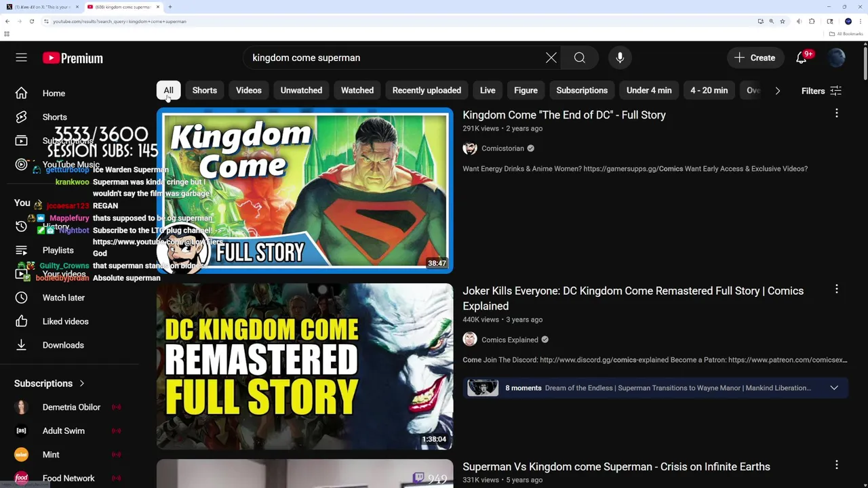868x488 pixels.
Task: Open the browser apps grid shortcut
Action: 7,34
